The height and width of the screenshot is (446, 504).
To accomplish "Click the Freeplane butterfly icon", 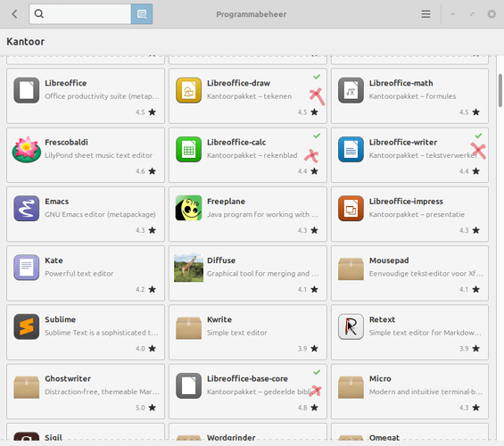I will [189, 208].
